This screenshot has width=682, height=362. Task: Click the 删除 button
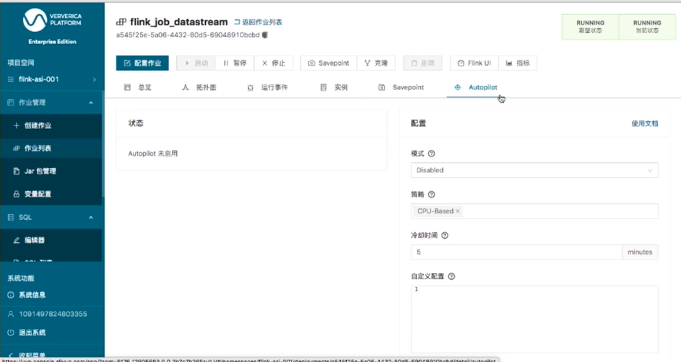click(423, 63)
